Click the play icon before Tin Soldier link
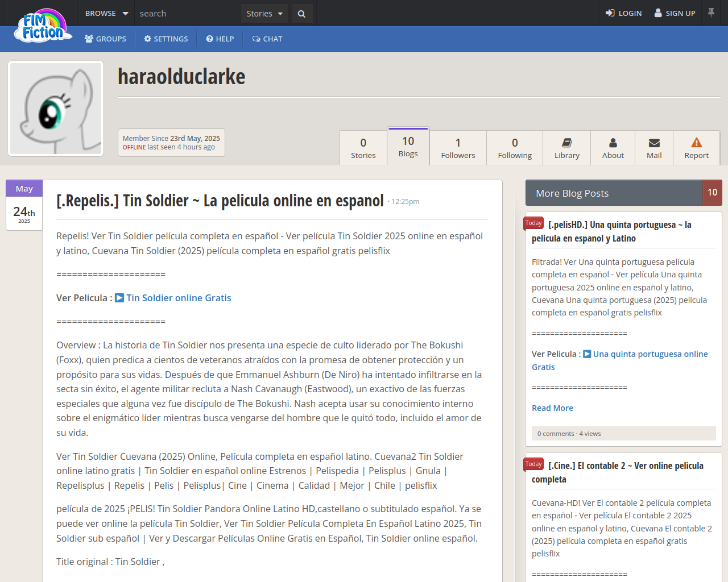The width and height of the screenshot is (728, 582). pyautogui.click(x=119, y=298)
